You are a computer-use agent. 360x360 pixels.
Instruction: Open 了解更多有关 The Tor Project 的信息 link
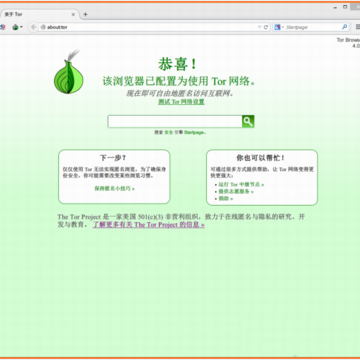coord(149,225)
